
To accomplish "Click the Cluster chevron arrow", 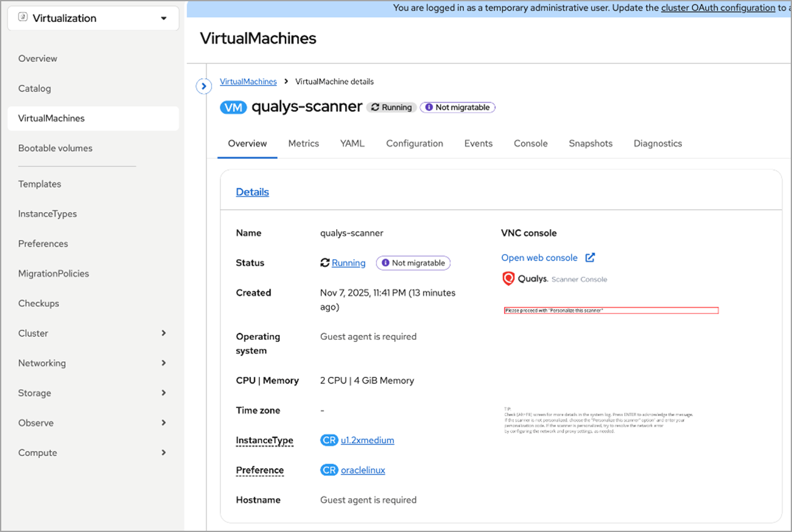I will (164, 333).
